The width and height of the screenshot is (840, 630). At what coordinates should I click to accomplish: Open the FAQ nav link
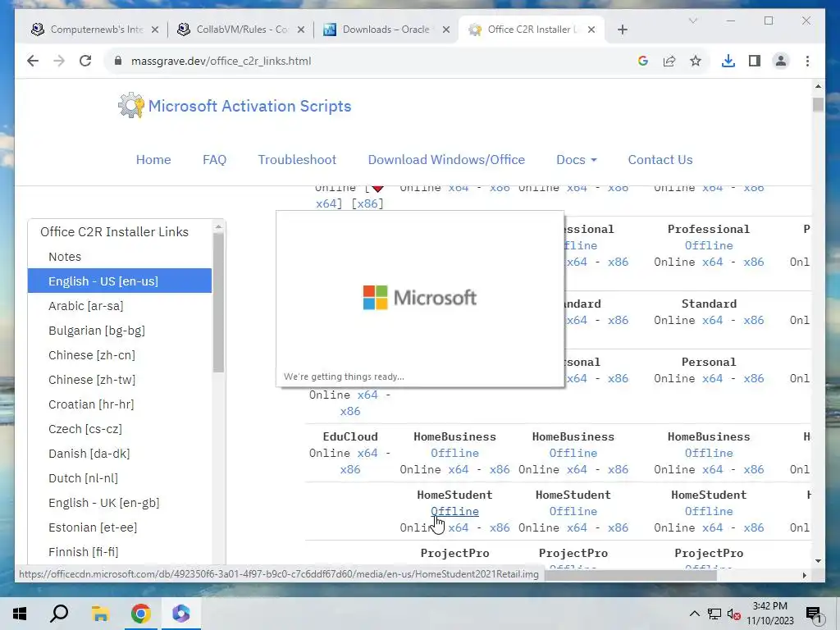click(x=214, y=160)
